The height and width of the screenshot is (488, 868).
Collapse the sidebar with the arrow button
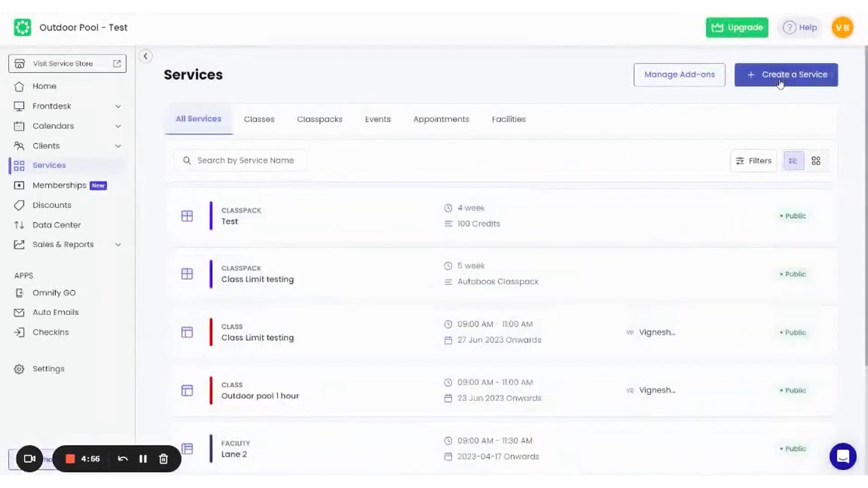(x=146, y=56)
